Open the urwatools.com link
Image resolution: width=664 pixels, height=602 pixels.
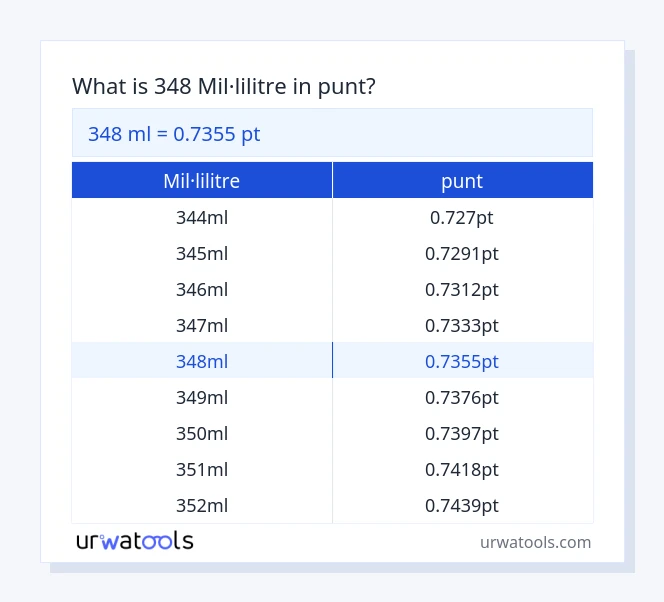point(535,542)
